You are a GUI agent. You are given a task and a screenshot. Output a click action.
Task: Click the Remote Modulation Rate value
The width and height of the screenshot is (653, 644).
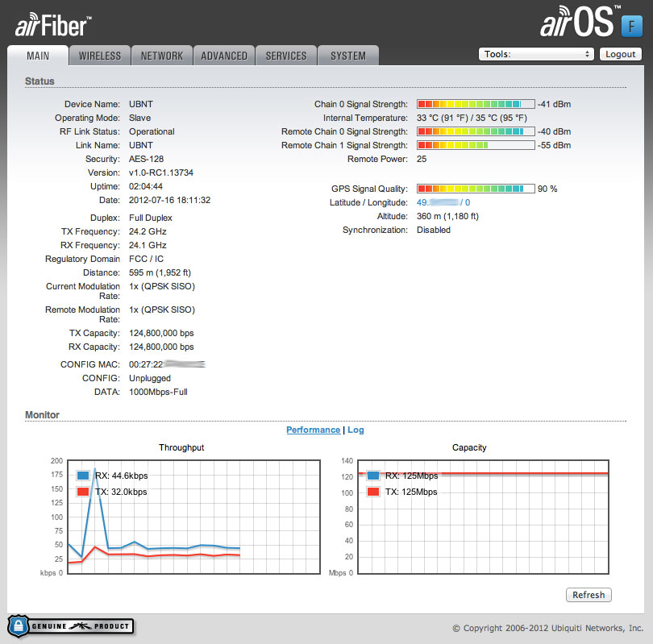(162, 310)
